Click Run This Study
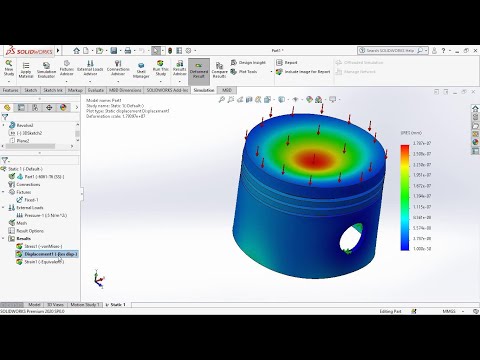 point(160,67)
